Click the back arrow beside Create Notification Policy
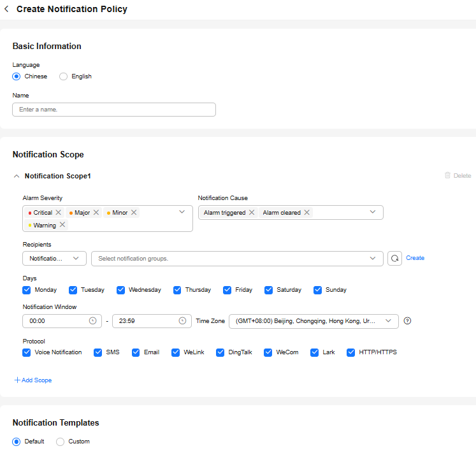Image resolution: width=476 pixels, height=453 pixels. pyautogui.click(x=6, y=10)
